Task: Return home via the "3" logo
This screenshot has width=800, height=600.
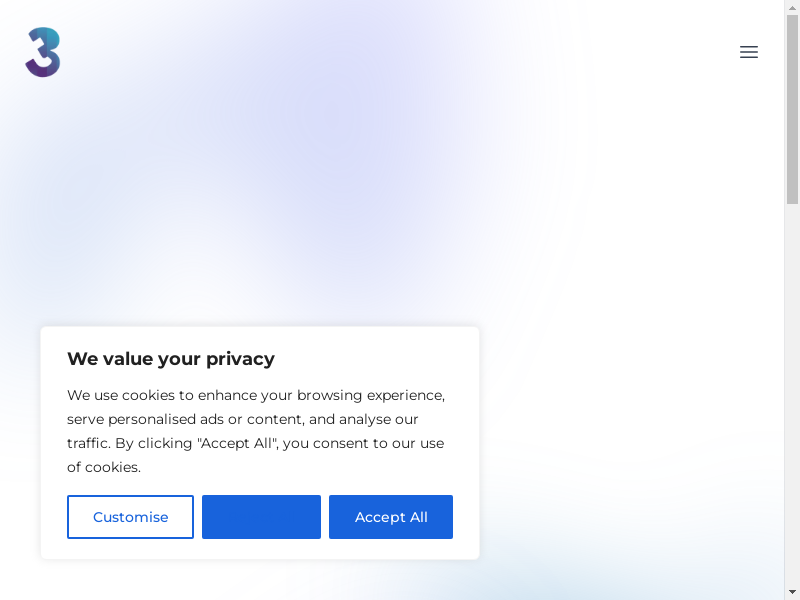Action: click(x=43, y=53)
